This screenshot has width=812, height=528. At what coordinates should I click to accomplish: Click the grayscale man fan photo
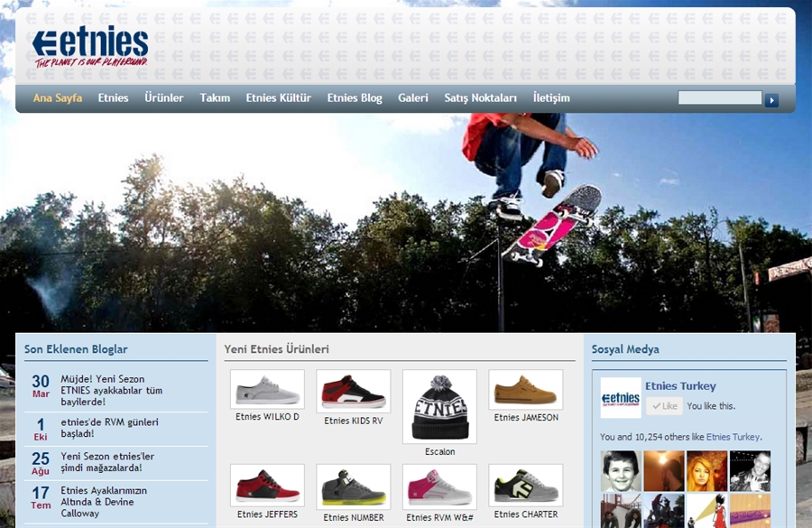tap(750, 471)
